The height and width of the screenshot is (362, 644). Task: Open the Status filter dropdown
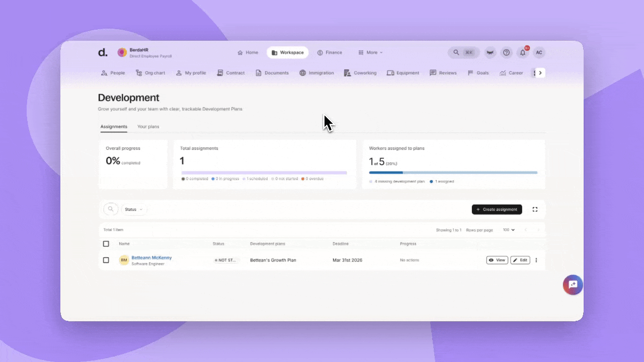134,209
